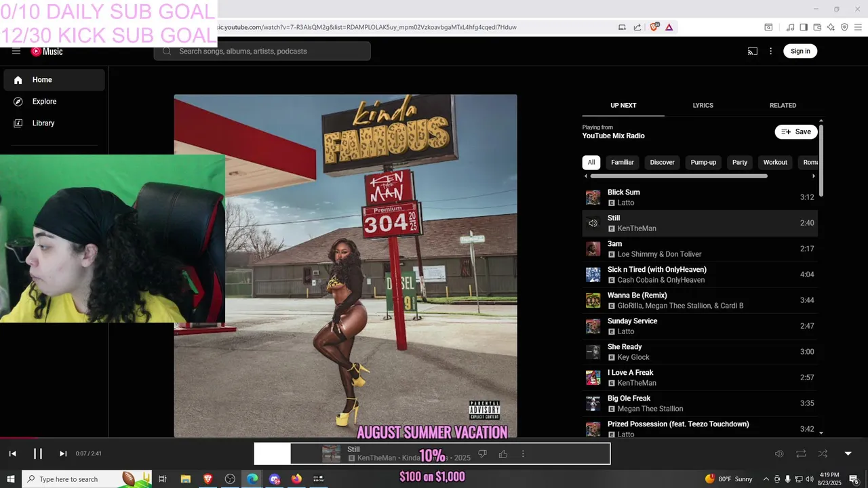Toggle shuffle
The height and width of the screenshot is (488, 868).
tap(823, 453)
